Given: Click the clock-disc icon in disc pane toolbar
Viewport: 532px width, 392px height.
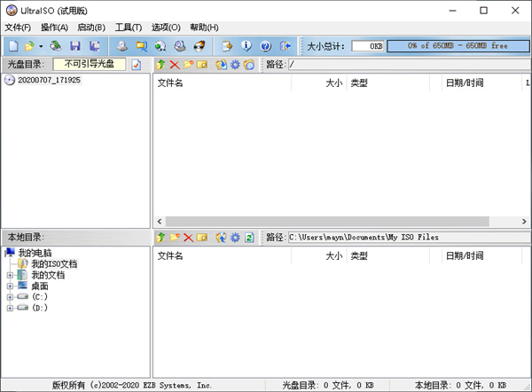Looking at the screenshot, I should 249,64.
